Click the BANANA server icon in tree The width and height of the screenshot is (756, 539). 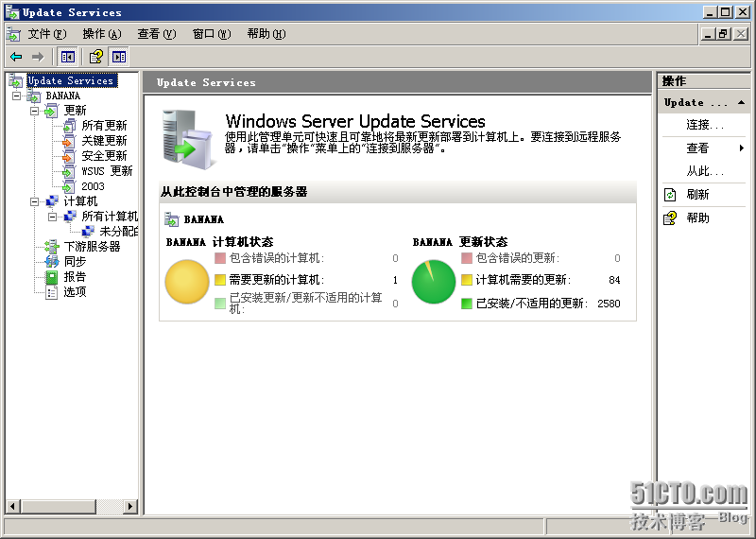pyautogui.click(x=34, y=96)
